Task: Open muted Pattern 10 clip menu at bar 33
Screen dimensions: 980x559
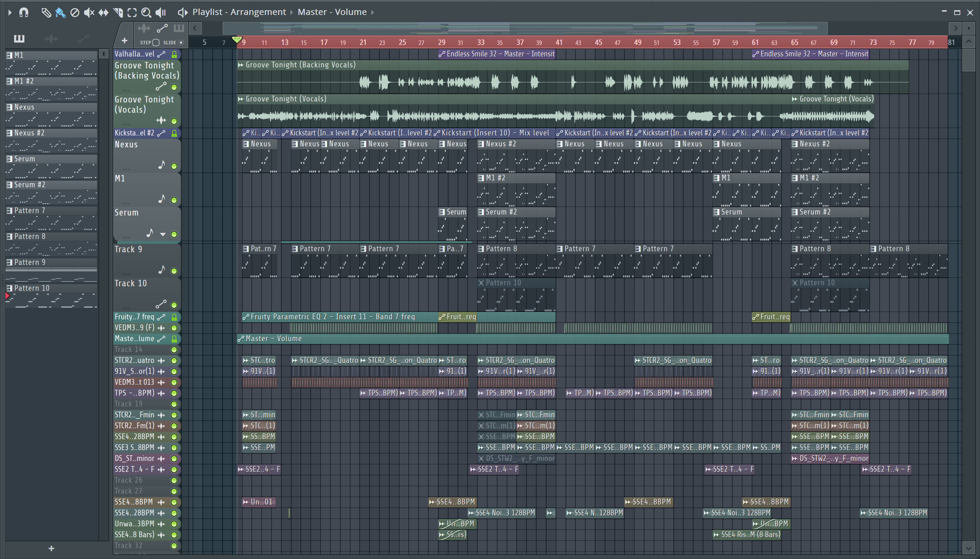Action: click(x=481, y=283)
